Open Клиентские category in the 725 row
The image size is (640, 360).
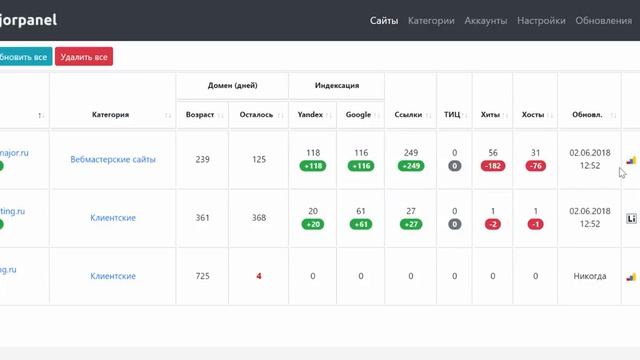click(x=113, y=276)
